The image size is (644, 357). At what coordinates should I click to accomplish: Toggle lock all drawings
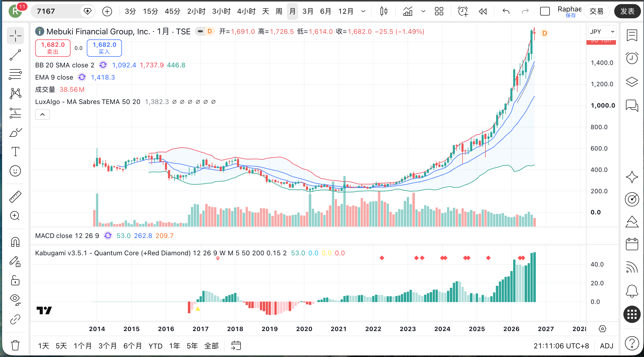15,281
